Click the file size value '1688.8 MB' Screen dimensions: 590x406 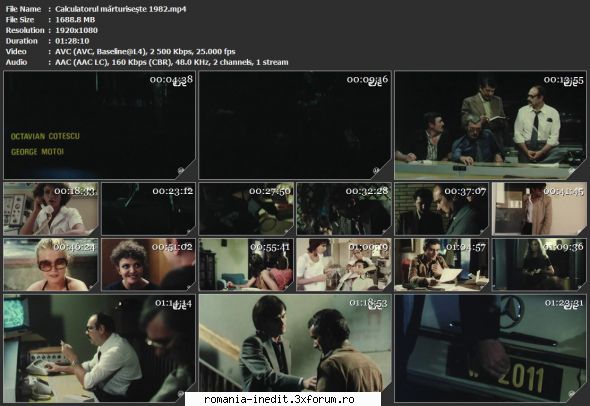click(x=75, y=20)
